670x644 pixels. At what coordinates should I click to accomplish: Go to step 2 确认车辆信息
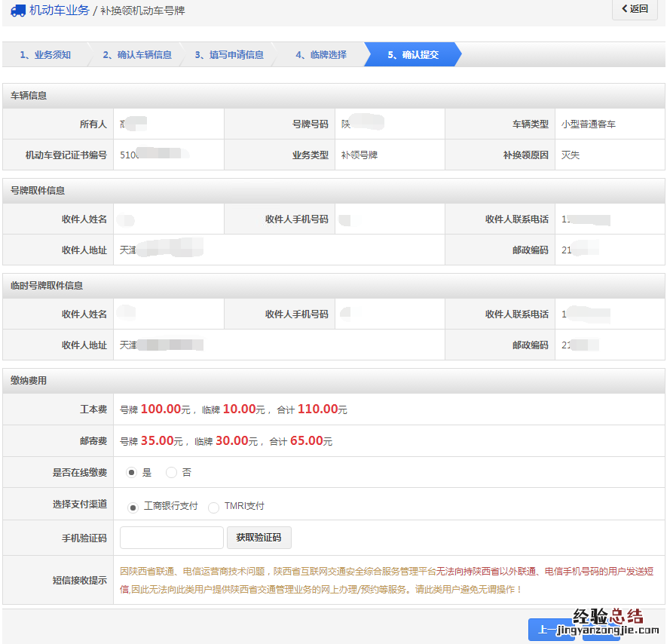tap(137, 55)
